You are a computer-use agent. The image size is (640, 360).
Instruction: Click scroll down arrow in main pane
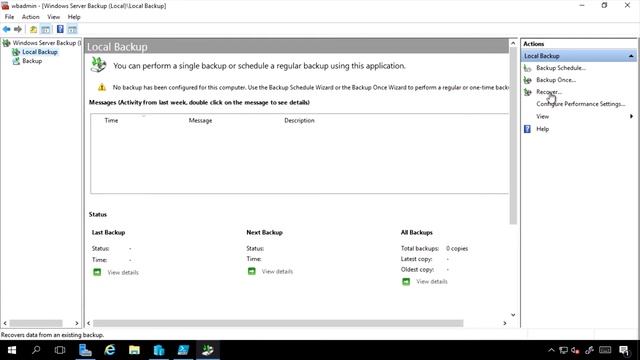(x=513, y=315)
